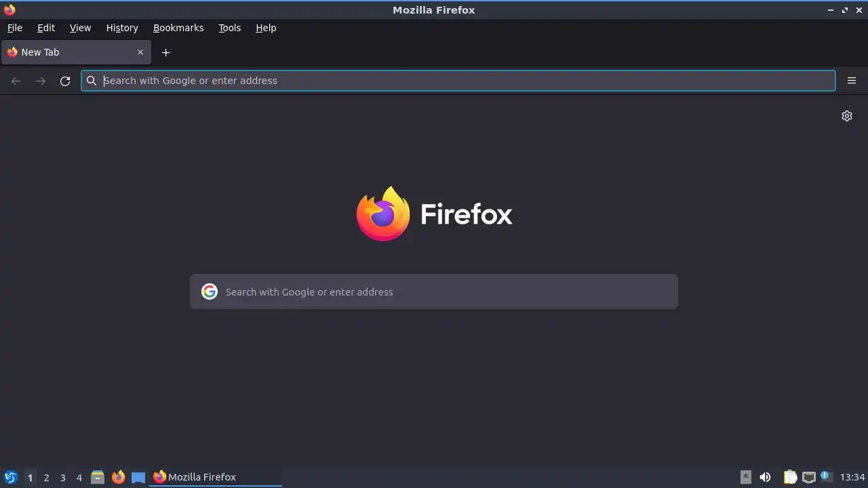Viewport: 868px width, 488px height.
Task: Show the desktop from the panel
Action: click(138, 477)
